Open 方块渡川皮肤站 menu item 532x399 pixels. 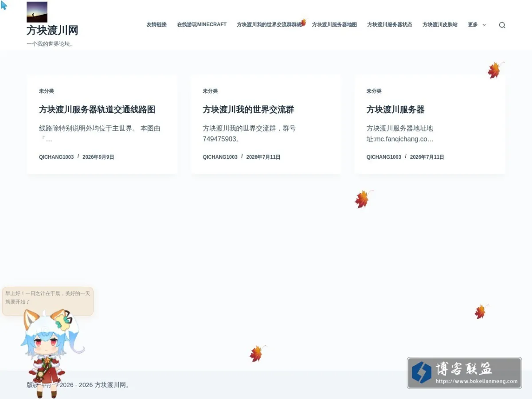(440, 25)
